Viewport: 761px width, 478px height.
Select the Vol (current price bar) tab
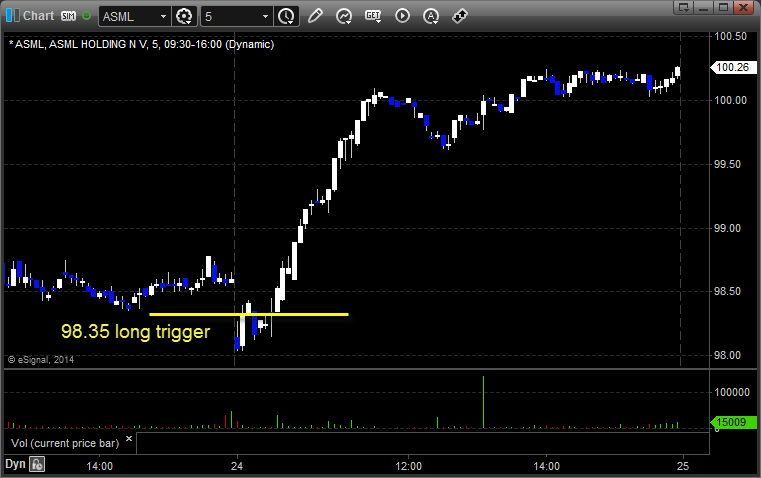pos(65,443)
